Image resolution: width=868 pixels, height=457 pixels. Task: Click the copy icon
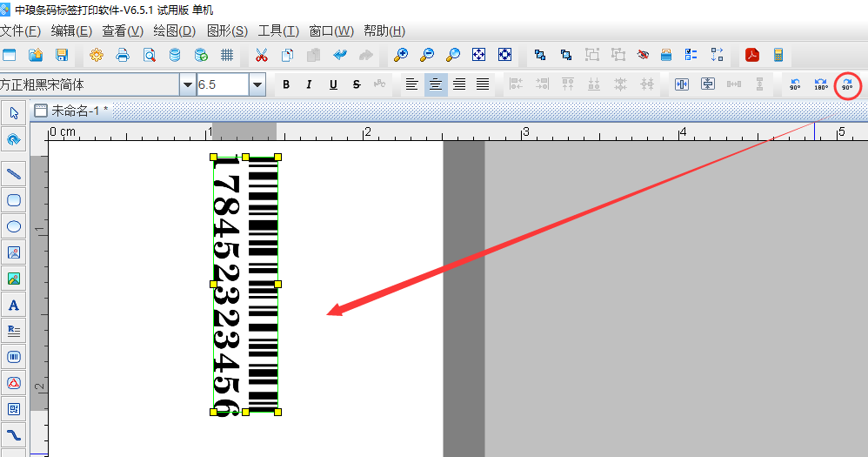(x=287, y=55)
